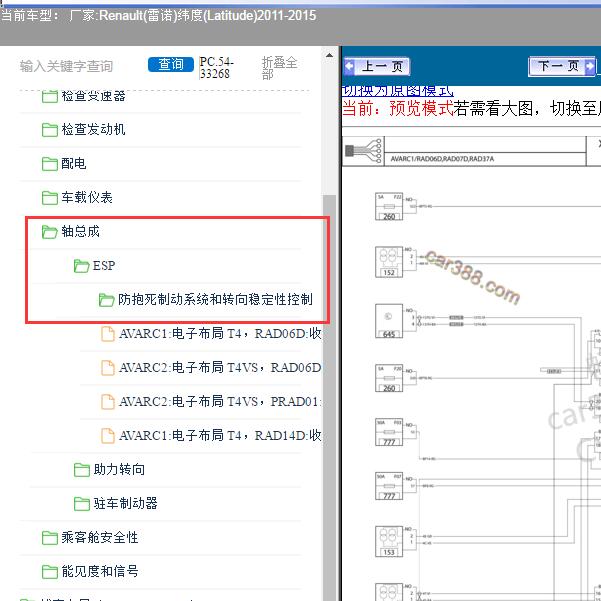
Task: Click 折叠全部 to collapse all folders
Action: tap(279, 68)
